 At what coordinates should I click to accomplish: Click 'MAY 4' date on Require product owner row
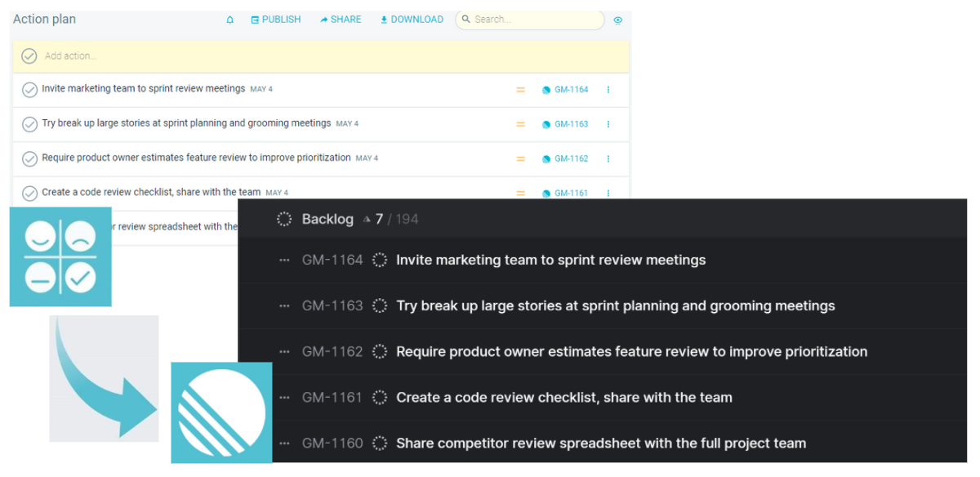pyautogui.click(x=367, y=158)
